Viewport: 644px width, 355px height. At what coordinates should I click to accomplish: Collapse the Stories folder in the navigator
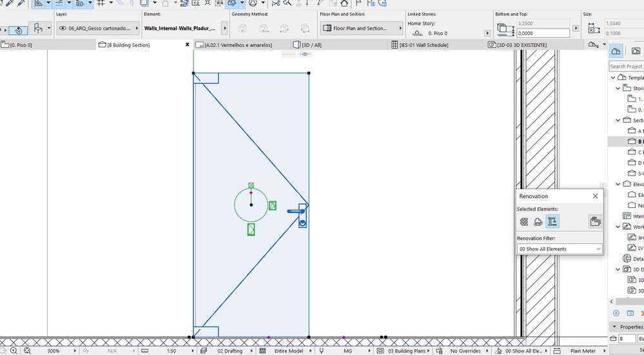click(x=618, y=88)
